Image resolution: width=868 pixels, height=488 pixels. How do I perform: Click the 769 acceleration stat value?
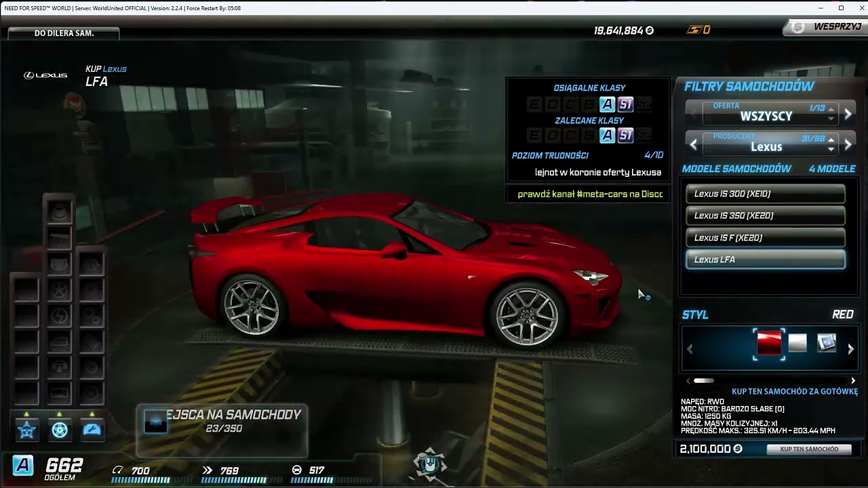click(x=230, y=470)
